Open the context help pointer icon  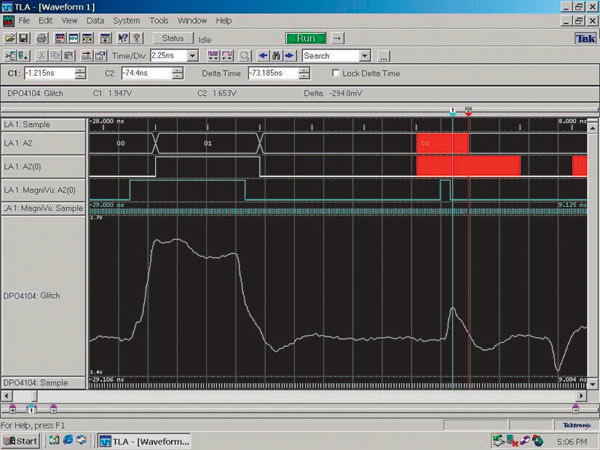click(x=123, y=38)
